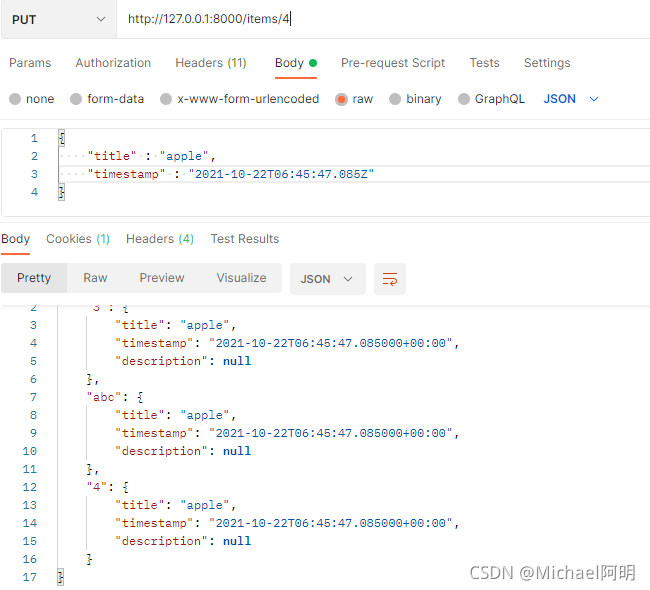Switch to the Tests tab
This screenshot has height=590, width=650.
tap(485, 63)
